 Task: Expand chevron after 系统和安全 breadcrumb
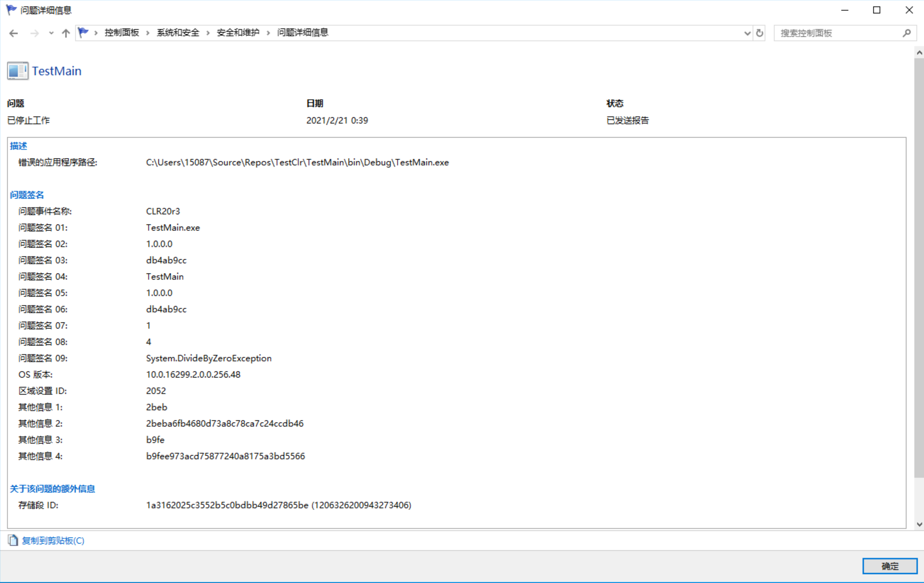tap(208, 33)
